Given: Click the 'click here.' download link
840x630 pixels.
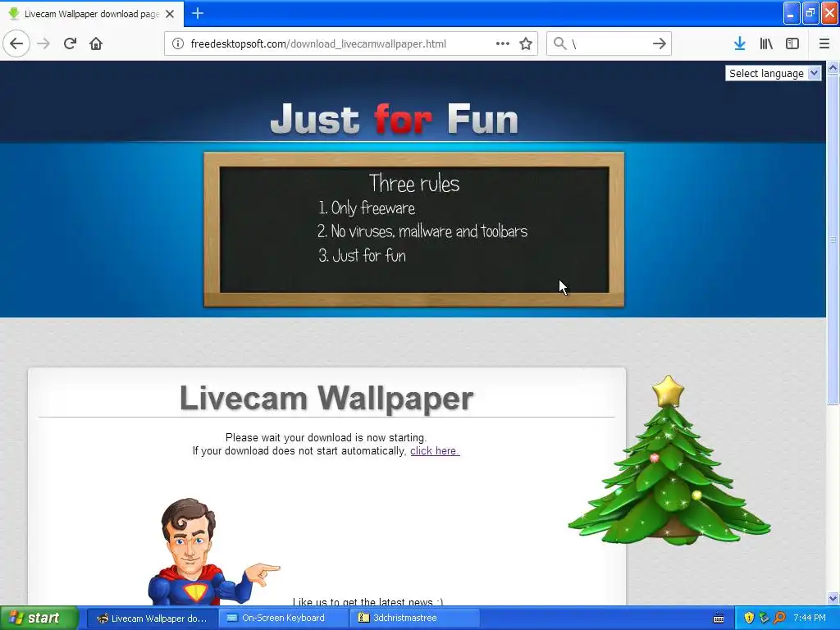Looking at the screenshot, I should (x=435, y=451).
